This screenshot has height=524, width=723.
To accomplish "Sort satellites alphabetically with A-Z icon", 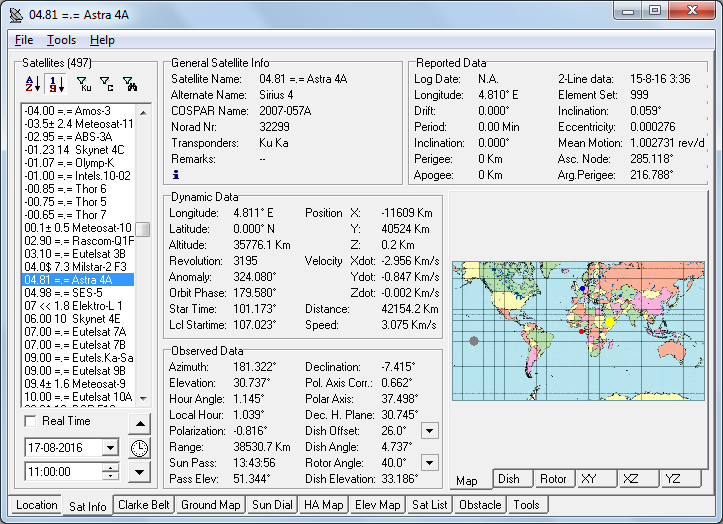I will [33, 84].
